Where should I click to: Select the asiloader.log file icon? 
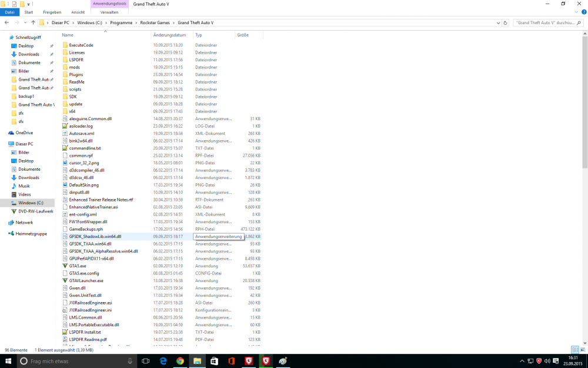point(65,126)
